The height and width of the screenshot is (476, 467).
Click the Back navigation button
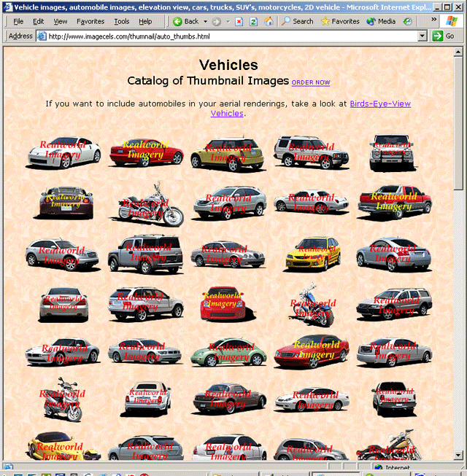point(185,22)
